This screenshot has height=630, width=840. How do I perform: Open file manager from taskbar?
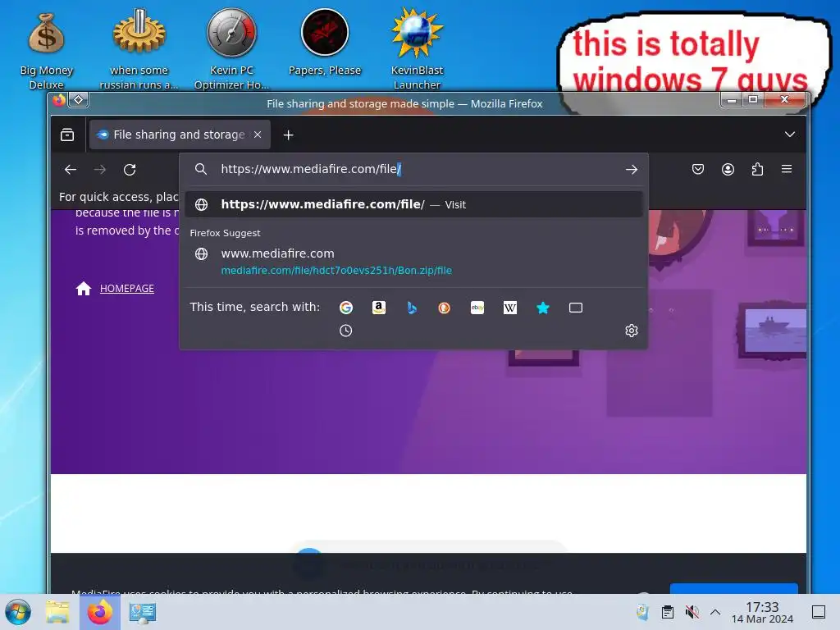pyautogui.click(x=58, y=612)
